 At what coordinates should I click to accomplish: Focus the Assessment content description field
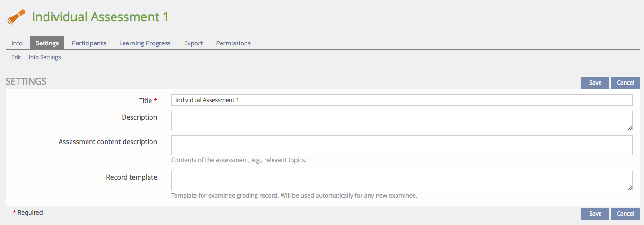[x=401, y=145]
